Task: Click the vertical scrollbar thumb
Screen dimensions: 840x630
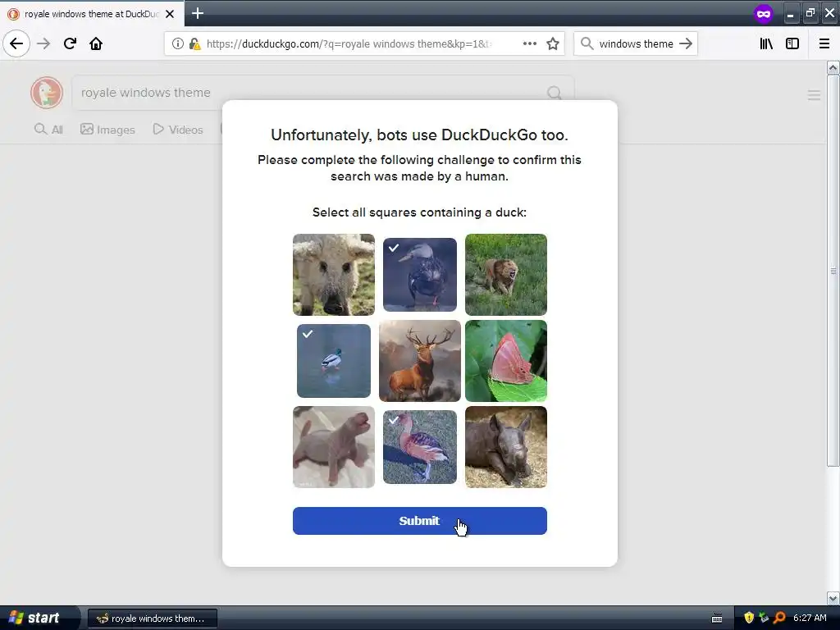Action: 833,271
